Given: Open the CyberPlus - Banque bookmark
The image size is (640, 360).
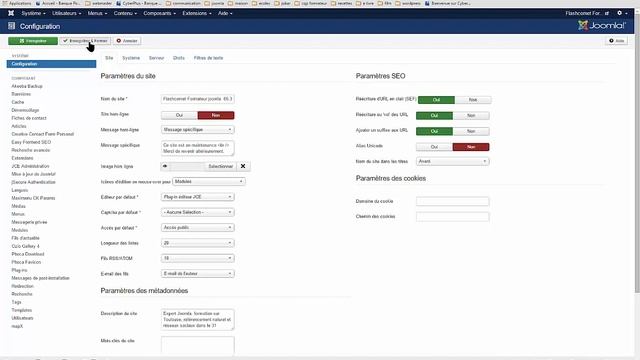Looking at the screenshot, I should 139,3.
